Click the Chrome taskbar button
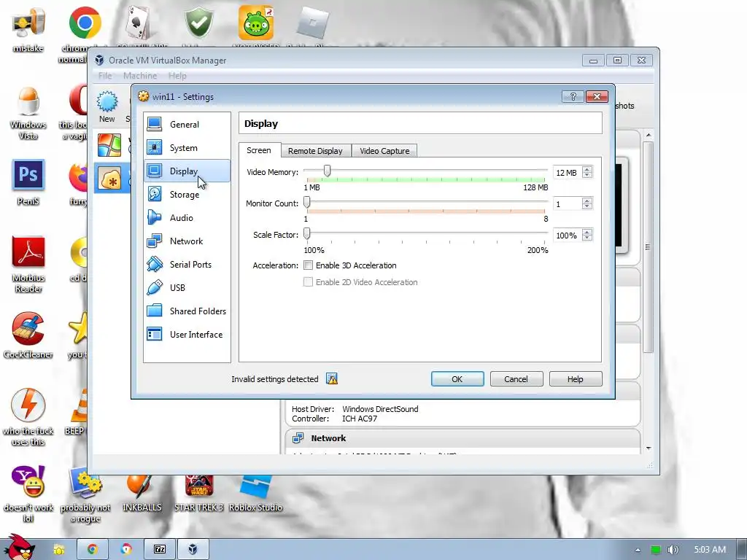The height and width of the screenshot is (560, 747). 93,550
